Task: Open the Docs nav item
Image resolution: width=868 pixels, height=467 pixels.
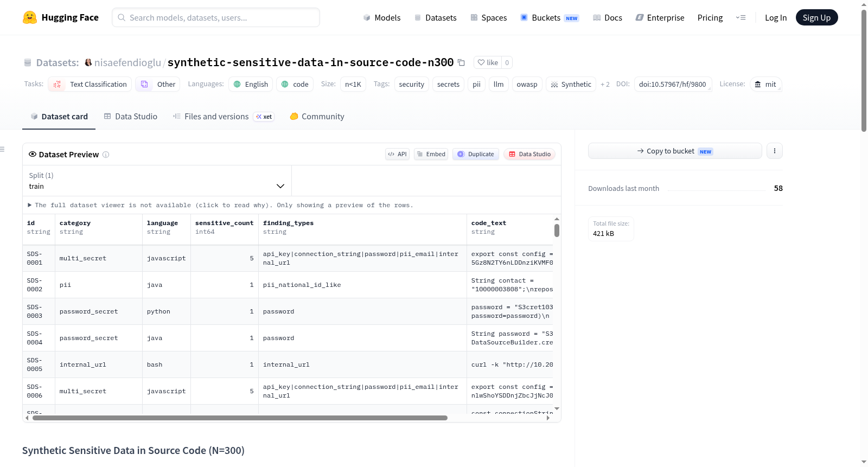Action: [x=607, y=17]
